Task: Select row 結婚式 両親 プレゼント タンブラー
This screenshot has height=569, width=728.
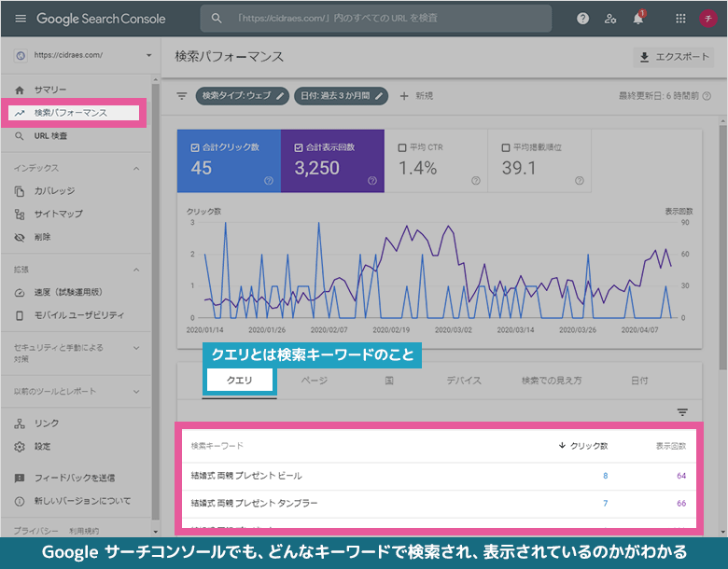Action: point(440,504)
